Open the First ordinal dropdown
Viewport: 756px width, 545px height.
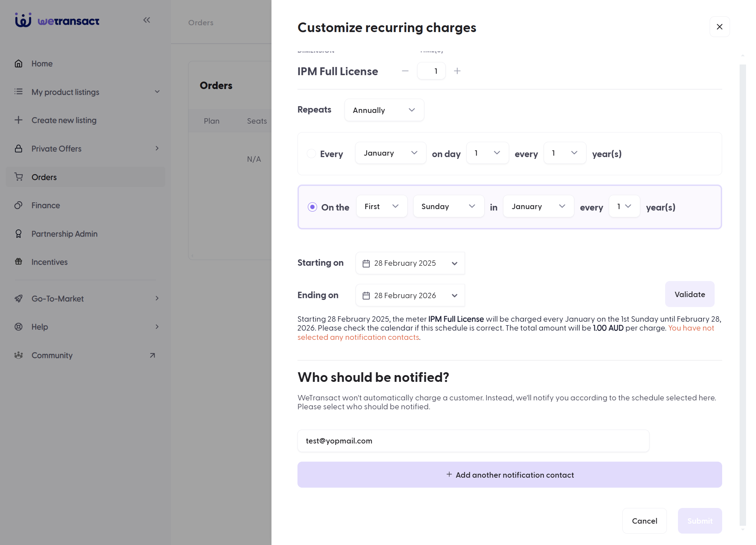point(382,207)
